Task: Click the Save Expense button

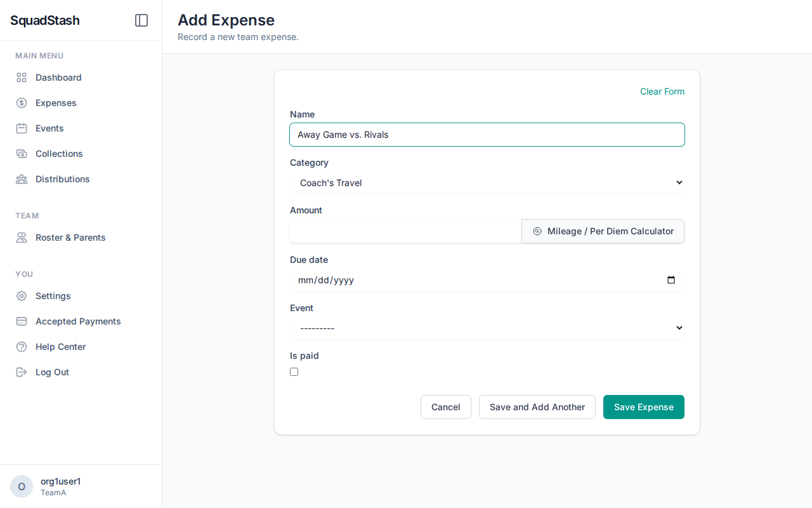Action: [x=643, y=406]
